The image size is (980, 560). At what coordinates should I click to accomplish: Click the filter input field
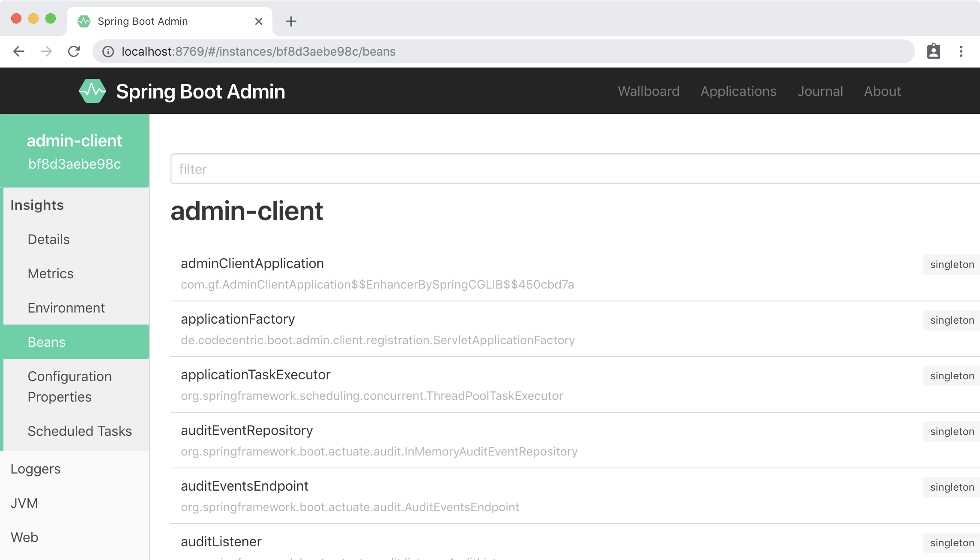(x=574, y=169)
